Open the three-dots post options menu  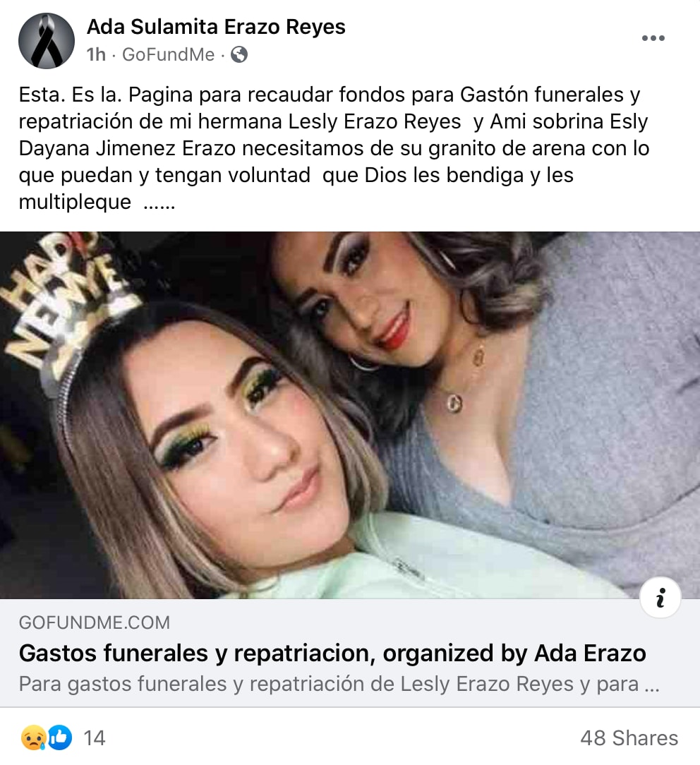click(653, 38)
